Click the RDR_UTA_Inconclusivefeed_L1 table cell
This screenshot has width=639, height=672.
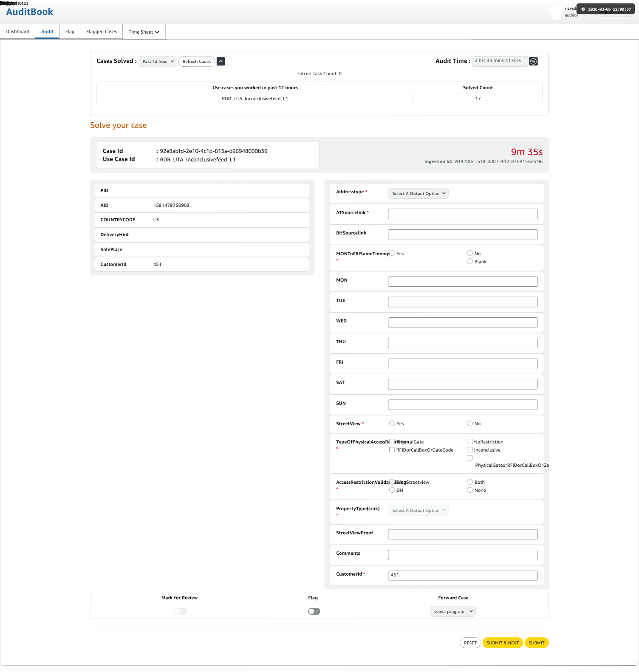pos(255,99)
